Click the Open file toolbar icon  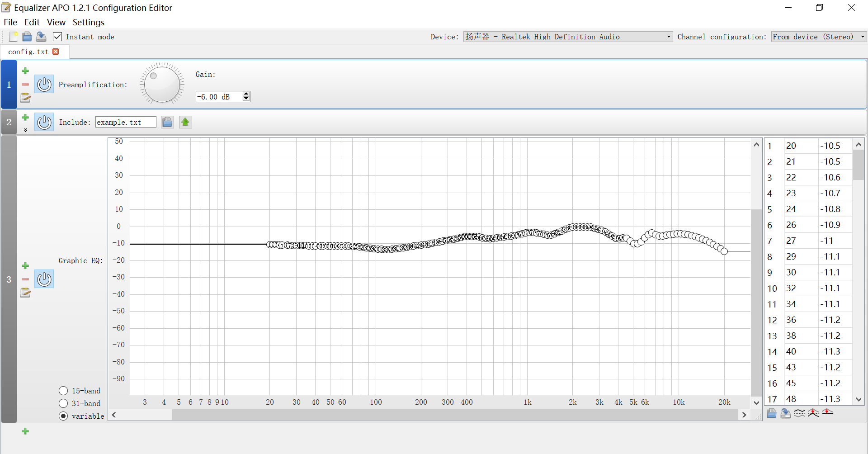coord(27,37)
